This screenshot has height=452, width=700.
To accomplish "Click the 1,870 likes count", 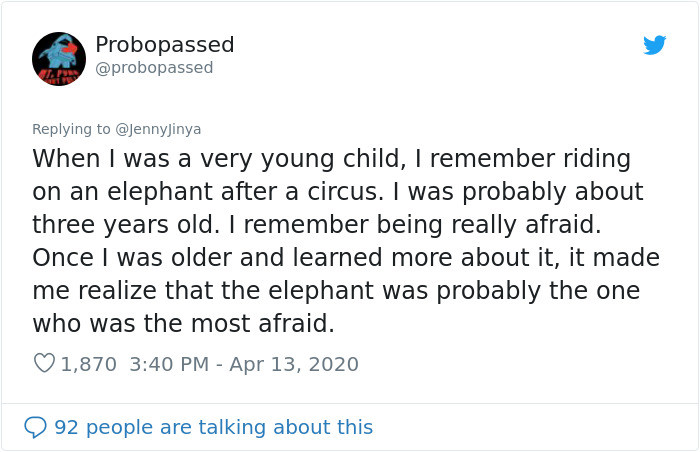I will click(x=88, y=364).
